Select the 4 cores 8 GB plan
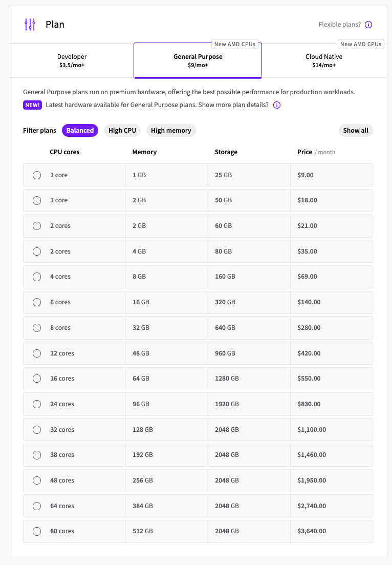 coord(37,277)
